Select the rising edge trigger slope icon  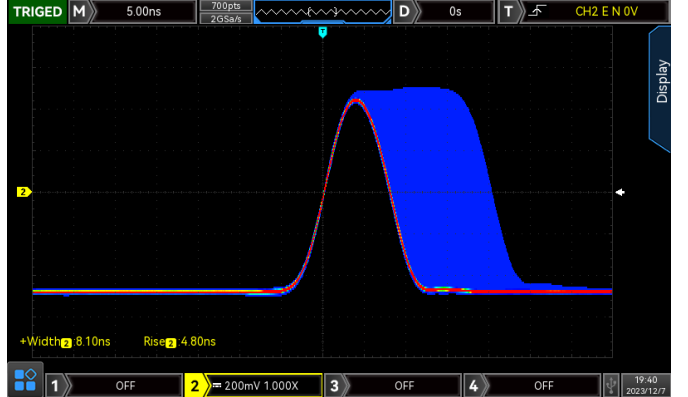point(537,11)
